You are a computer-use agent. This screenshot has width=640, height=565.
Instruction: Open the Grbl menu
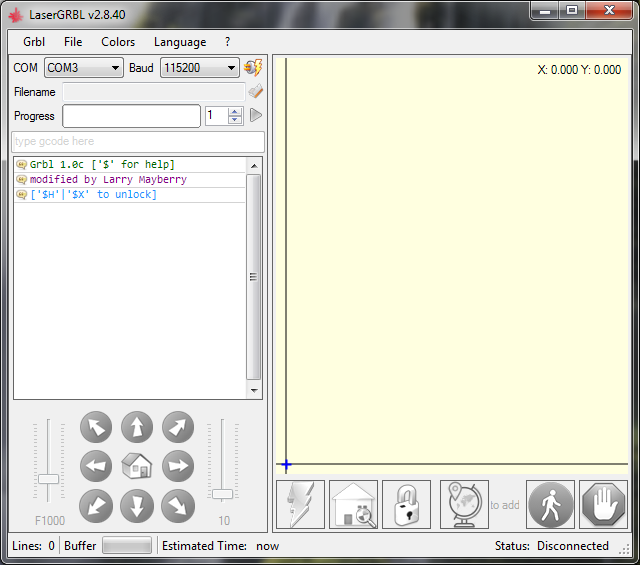click(34, 42)
